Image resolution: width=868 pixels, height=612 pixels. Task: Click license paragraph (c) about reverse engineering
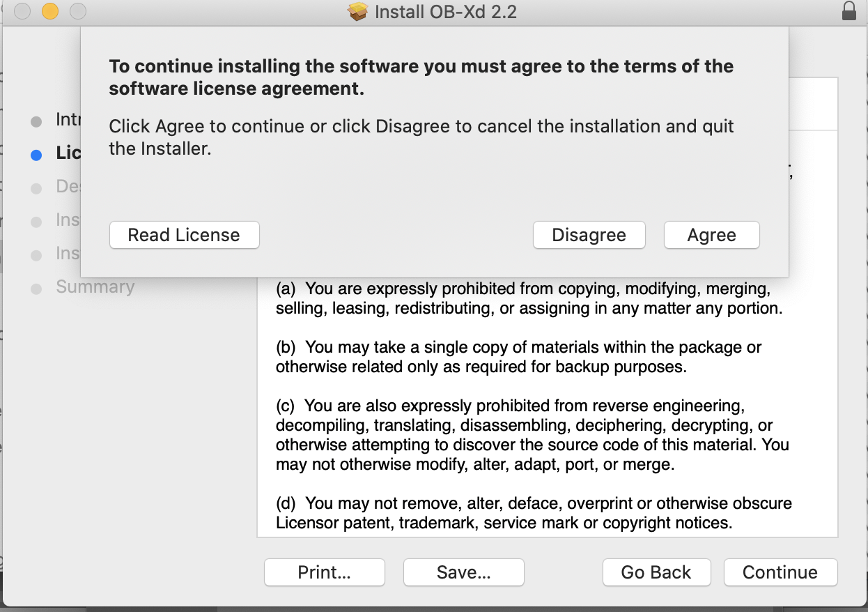coord(532,435)
